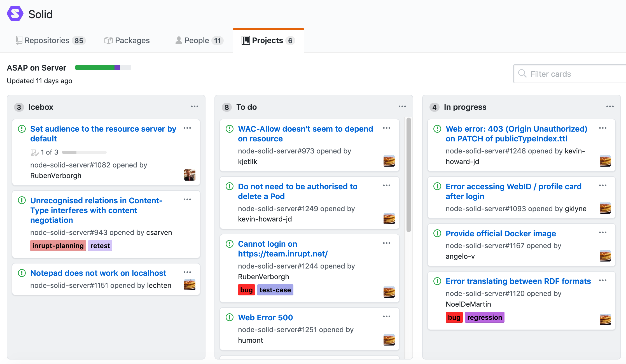Viewport: 626px width, 364px height.
Task: Click the pancake avatar on Cannot login card
Action: click(x=389, y=292)
